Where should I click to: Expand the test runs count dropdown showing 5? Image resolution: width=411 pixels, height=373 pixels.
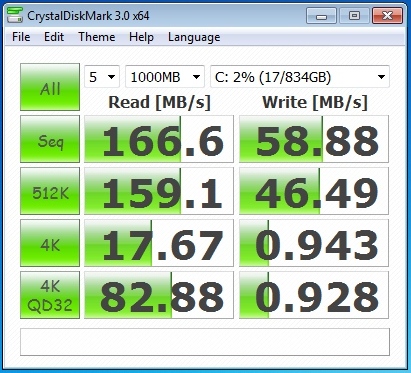click(102, 77)
